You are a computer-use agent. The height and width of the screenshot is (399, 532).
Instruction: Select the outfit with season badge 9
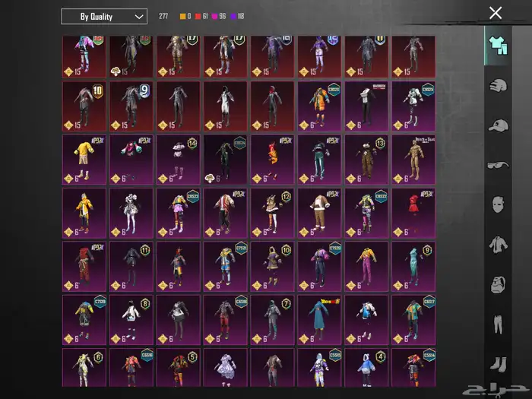point(131,104)
